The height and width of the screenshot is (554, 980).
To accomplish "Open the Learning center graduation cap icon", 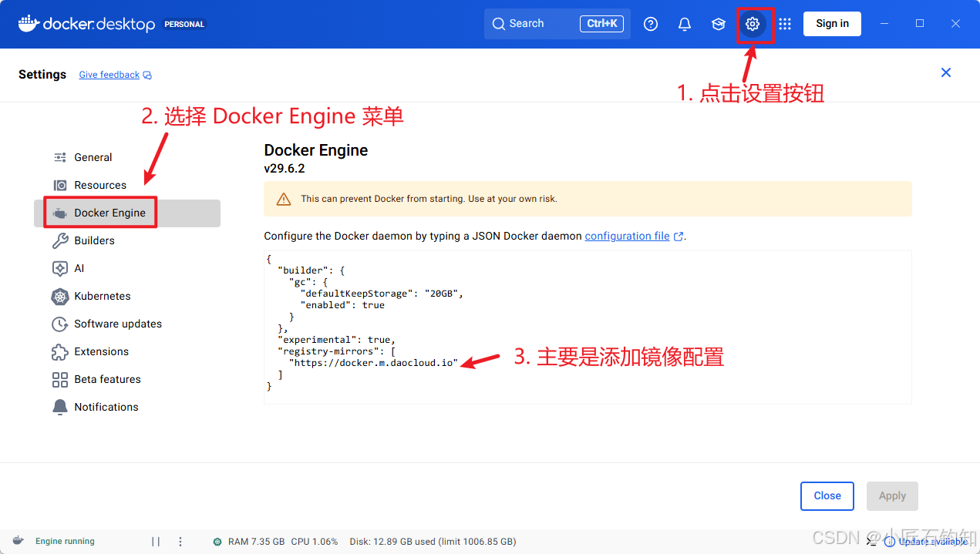I will coord(719,24).
